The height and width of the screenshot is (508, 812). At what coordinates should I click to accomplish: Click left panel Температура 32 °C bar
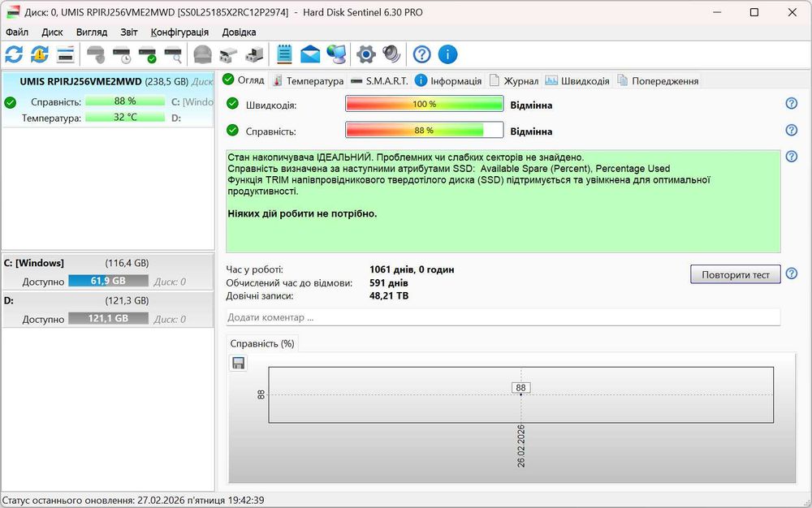pyautogui.click(x=125, y=118)
